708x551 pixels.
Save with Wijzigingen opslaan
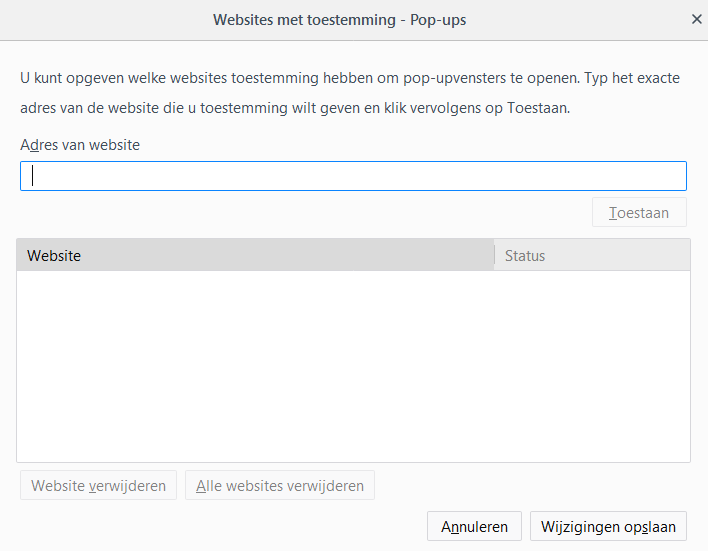pos(609,526)
